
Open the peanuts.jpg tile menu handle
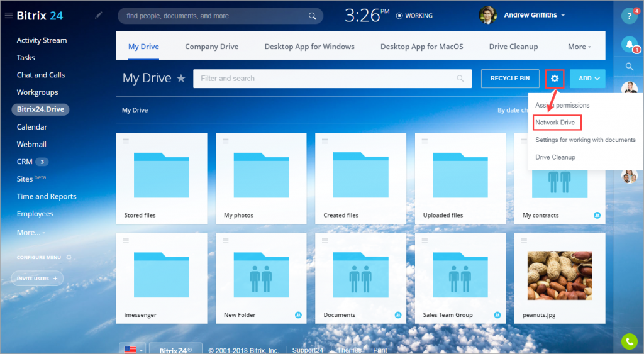(524, 241)
